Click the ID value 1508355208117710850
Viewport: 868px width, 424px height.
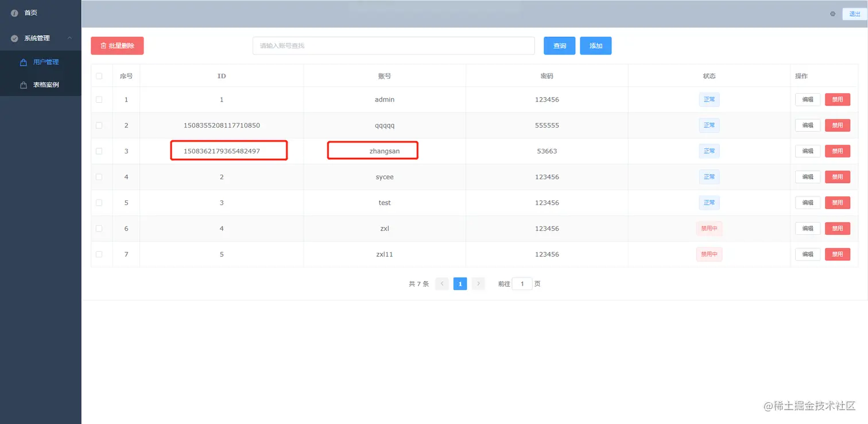[222, 125]
